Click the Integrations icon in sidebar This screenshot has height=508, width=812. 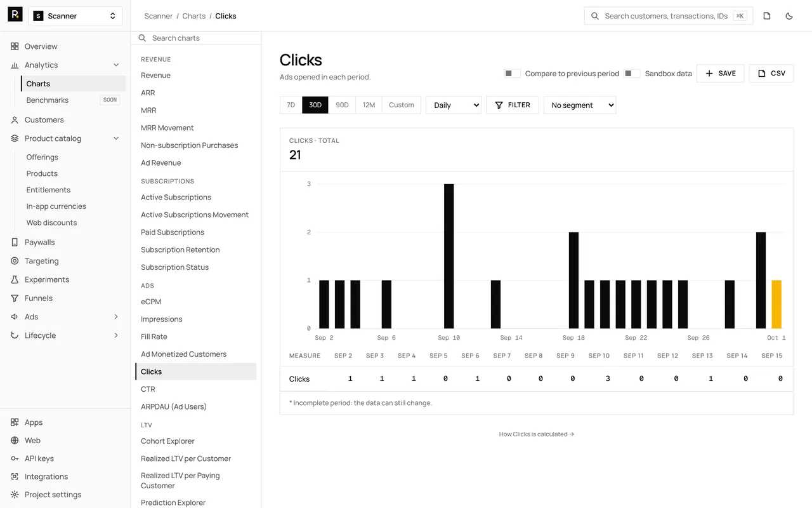click(15, 477)
